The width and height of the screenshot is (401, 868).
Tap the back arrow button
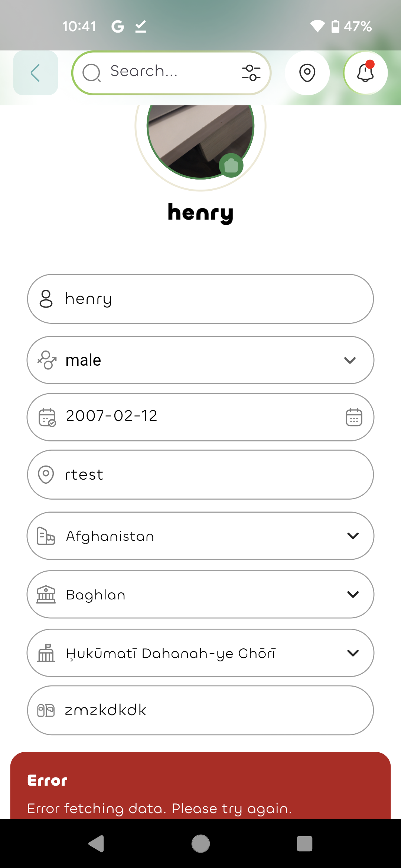(x=36, y=73)
